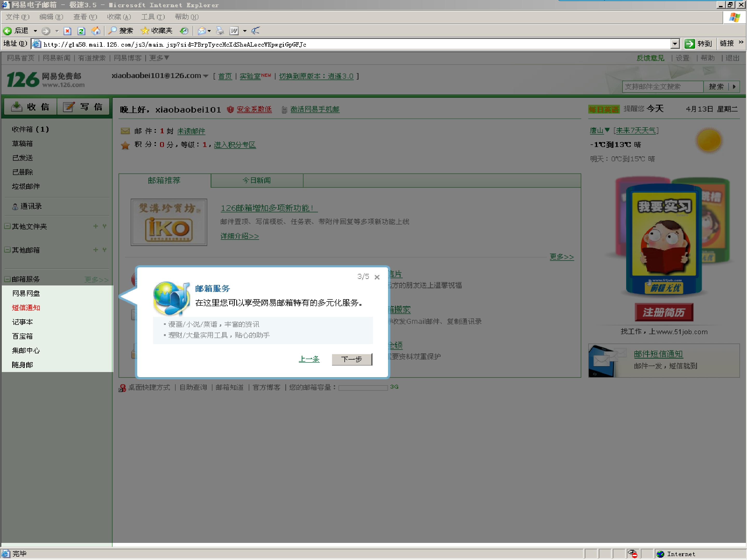The image size is (747, 560).
Task: Open the 文件(F) menu
Action: 18,17
